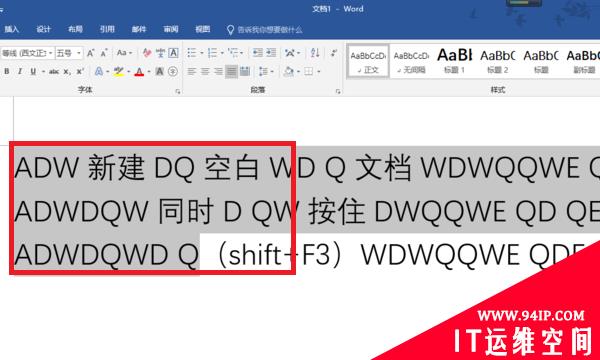Open the Borders dropdown arrow
This screenshot has width=600, height=360.
[319, 72]
